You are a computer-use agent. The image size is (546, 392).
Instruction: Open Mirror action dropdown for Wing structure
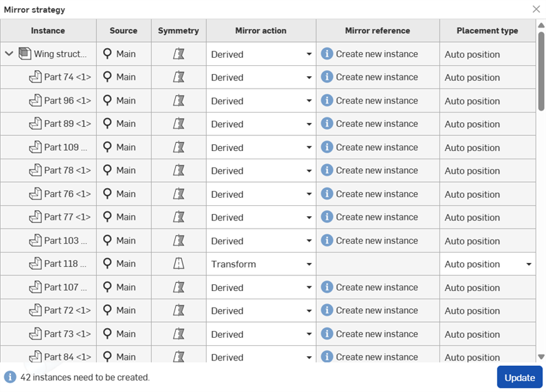pyautogui.click(x=309, y=54)
